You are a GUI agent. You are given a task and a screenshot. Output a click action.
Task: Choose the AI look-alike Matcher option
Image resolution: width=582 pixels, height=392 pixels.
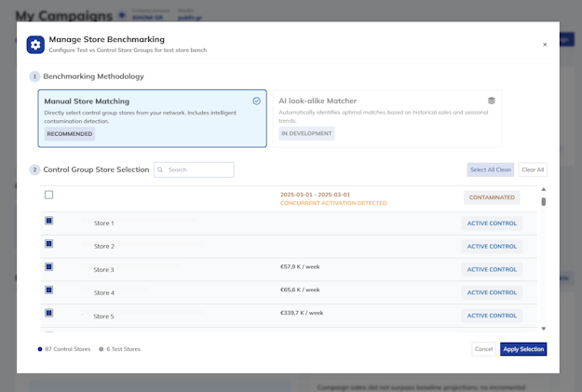click(x=386, y=118)
